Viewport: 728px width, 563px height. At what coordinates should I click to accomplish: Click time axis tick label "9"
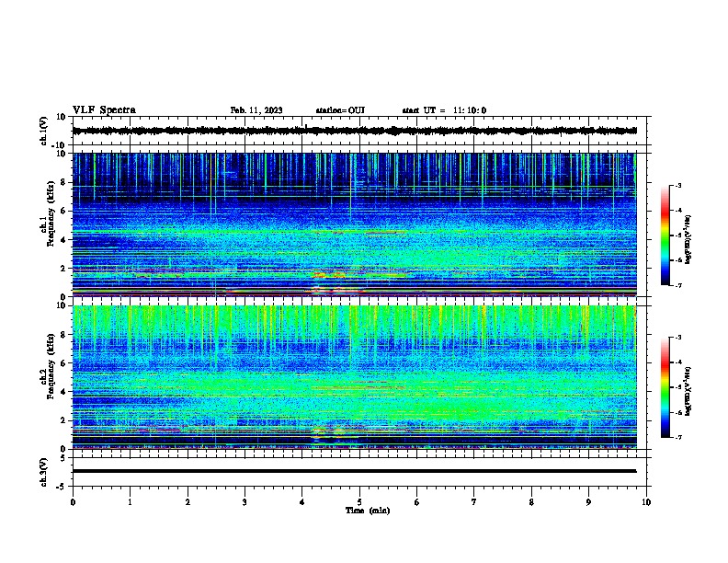point(588,502)
